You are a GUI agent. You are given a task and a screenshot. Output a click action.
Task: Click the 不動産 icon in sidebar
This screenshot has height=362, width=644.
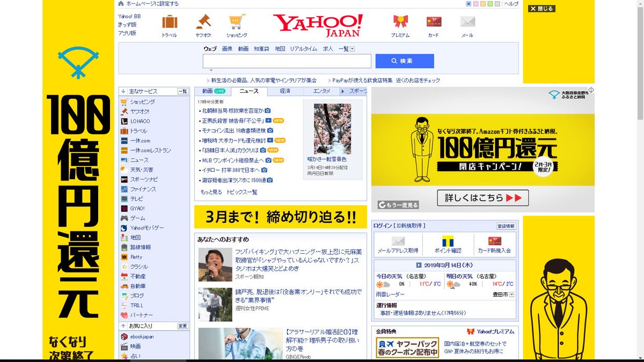coord(124,277)
